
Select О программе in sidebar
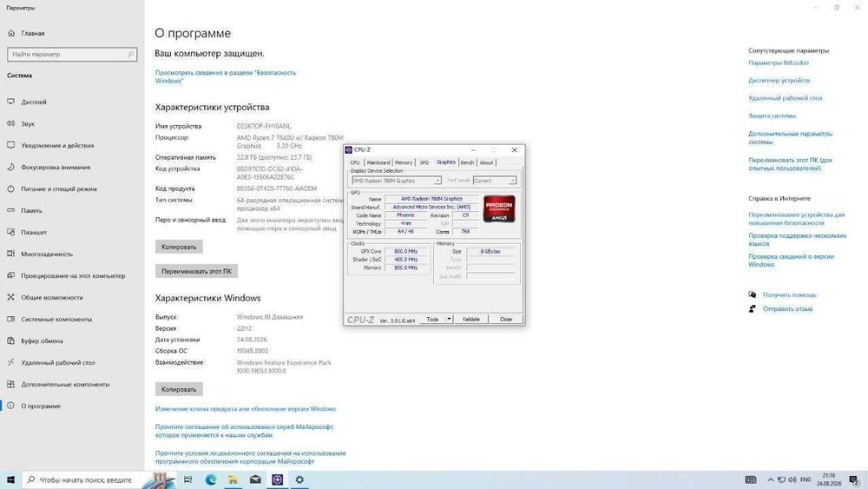[x=41, y=406]
